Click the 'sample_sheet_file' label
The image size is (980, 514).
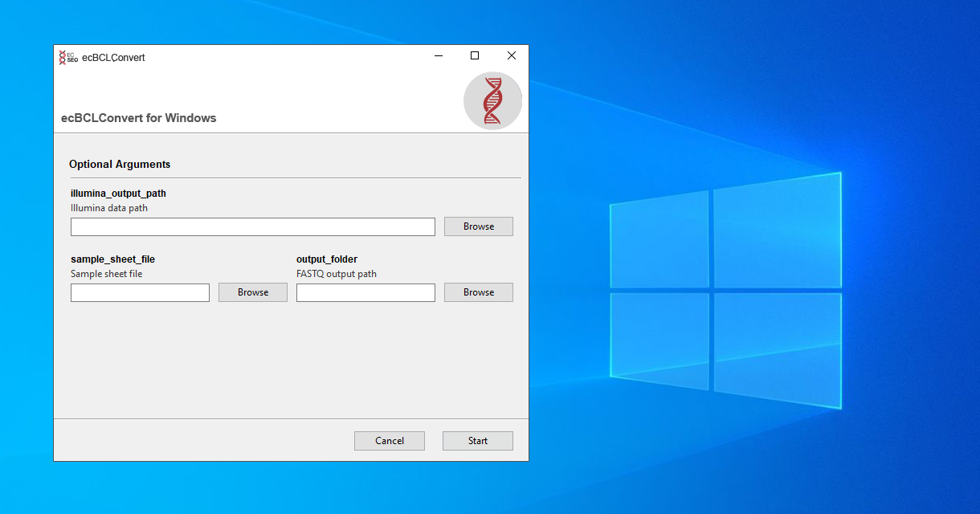click(x=112, y=259)
